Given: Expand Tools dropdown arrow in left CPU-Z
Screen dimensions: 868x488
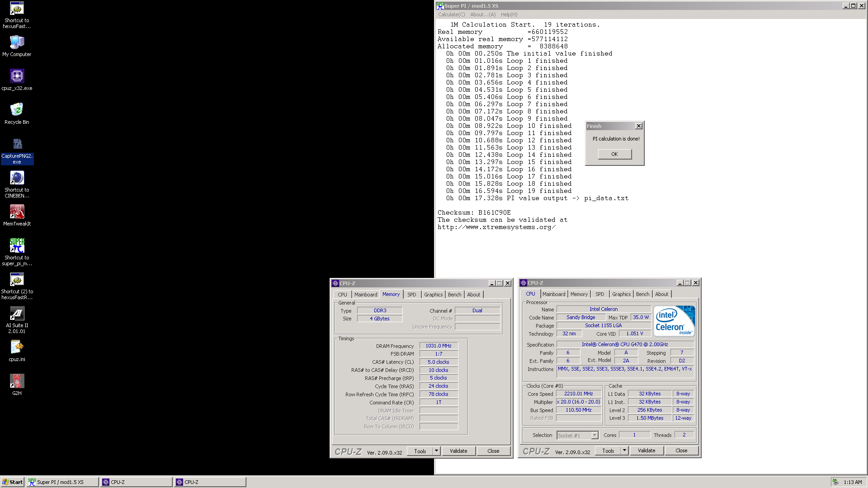Looking at the screenshot, I should tap(436, 451).
